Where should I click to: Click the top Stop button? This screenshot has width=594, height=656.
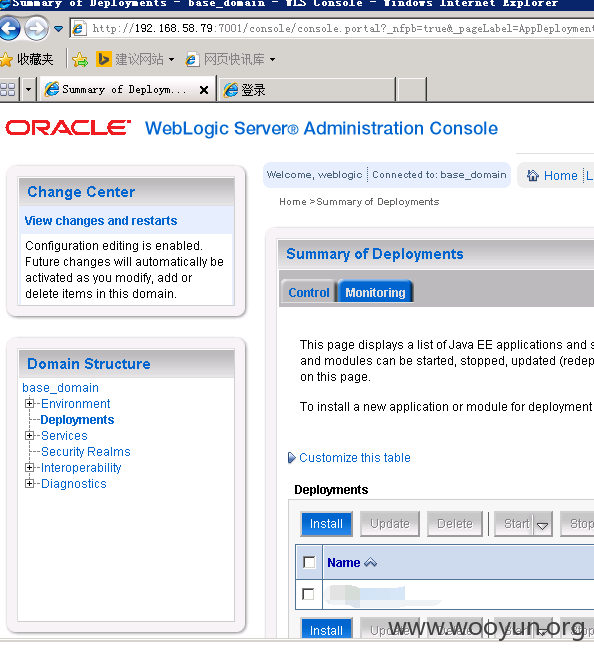pos(577,523)
